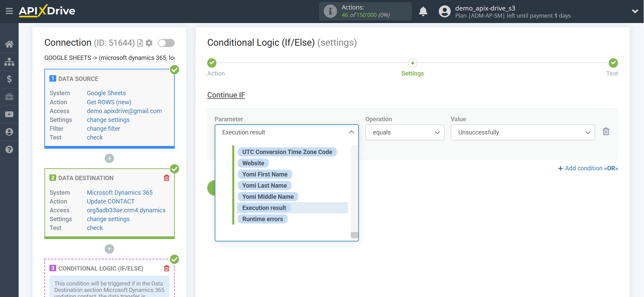Open the video tutorials sidebar icon
The height and width of the screenshot is (297, 644).
coord(9,114)
